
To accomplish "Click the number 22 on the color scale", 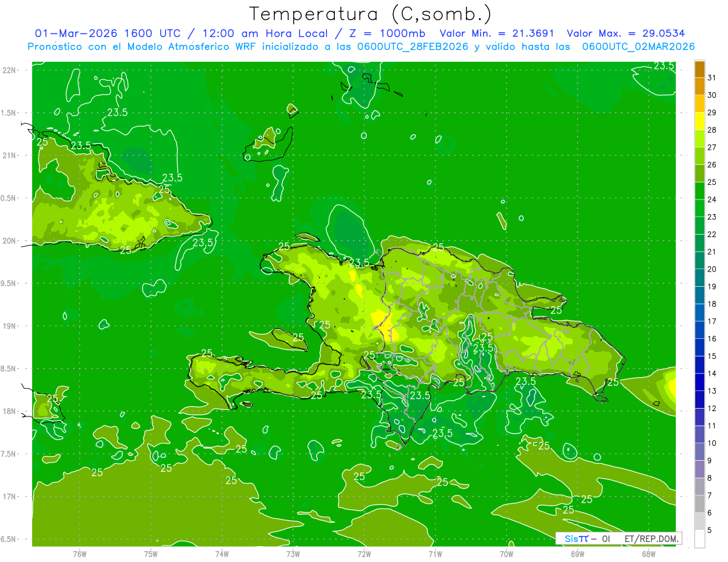I will coord(712,235).
